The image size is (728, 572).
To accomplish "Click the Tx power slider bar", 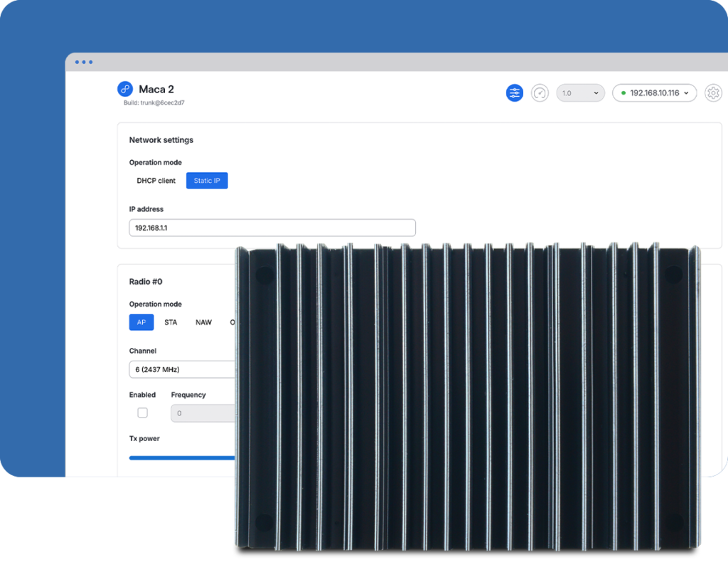I will tap(182, 458).
